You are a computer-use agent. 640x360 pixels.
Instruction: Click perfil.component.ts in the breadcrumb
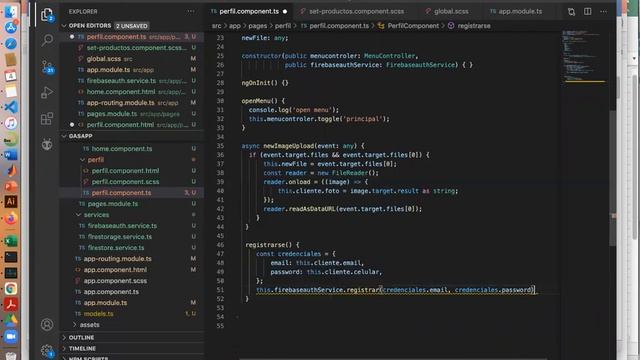(339, 26)
